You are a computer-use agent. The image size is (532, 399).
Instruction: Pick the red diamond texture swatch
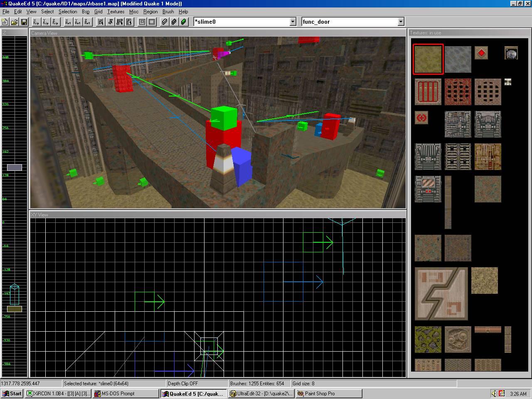pos(481,53)
